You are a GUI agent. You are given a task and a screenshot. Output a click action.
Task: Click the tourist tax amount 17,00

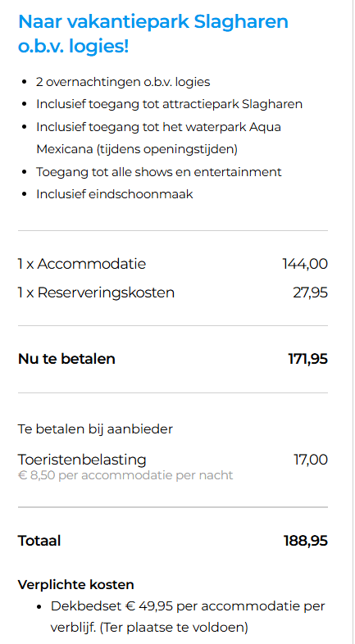tap(311, 460)
